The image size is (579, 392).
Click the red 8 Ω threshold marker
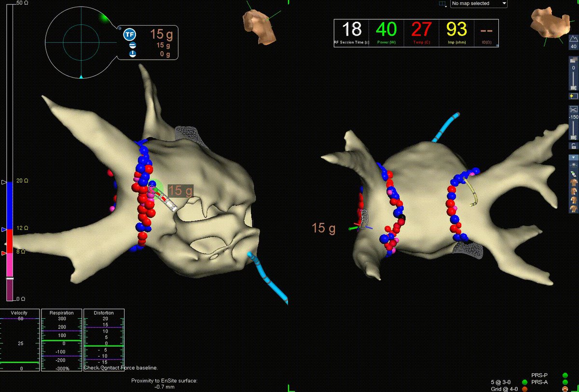pyautogui.click(x=4, y=253)
